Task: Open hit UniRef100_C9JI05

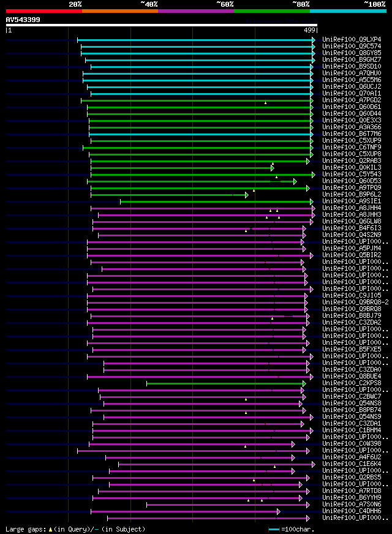Action: [x=352, y=295]
